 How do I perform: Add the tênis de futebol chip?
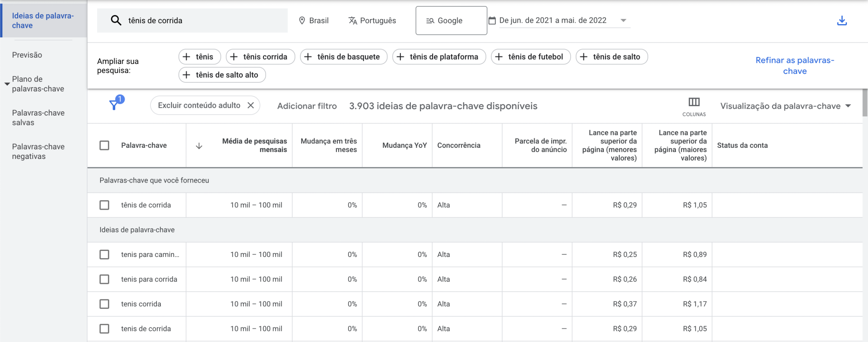pos(531,57)
